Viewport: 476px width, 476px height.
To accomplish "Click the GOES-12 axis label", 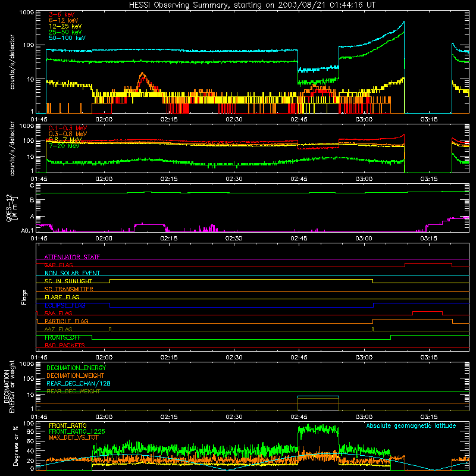I will click(x=11, y=208).
